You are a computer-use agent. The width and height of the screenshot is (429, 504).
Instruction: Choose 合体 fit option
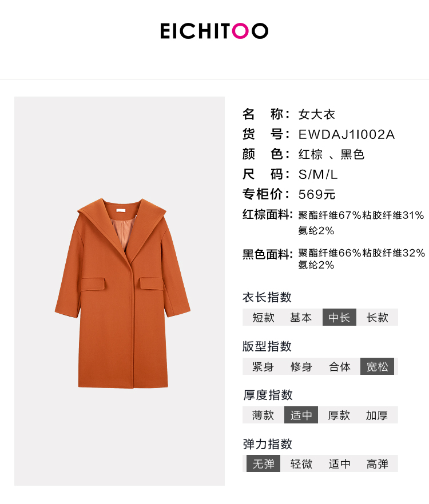tap(340, 367)
